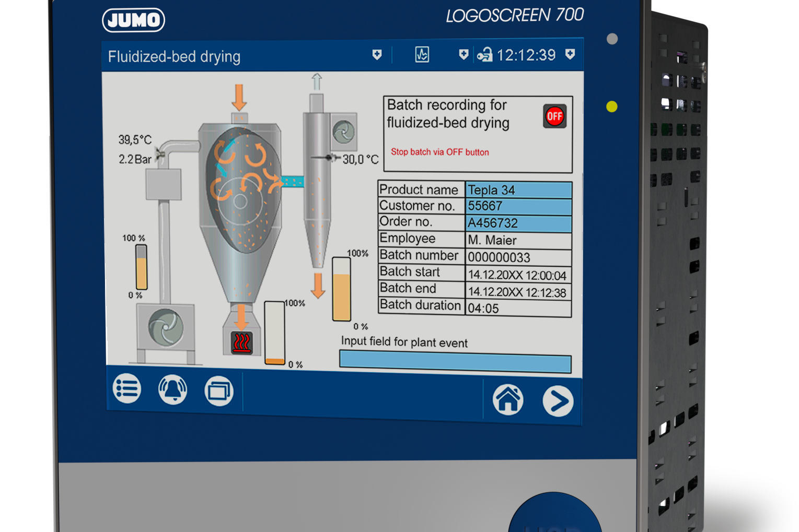The width and height of the screenshot is (799, 532).
Task: Expand dropdown right of the chart icon
Action: click(x=463, y=55)
